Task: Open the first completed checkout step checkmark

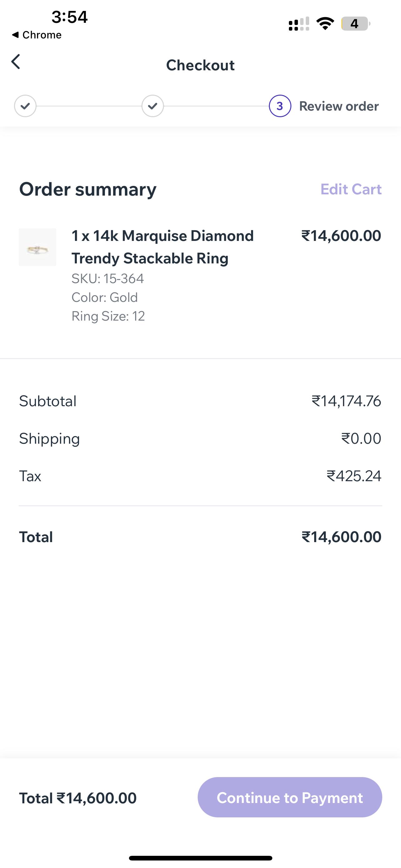Action: tap(25, 106)
